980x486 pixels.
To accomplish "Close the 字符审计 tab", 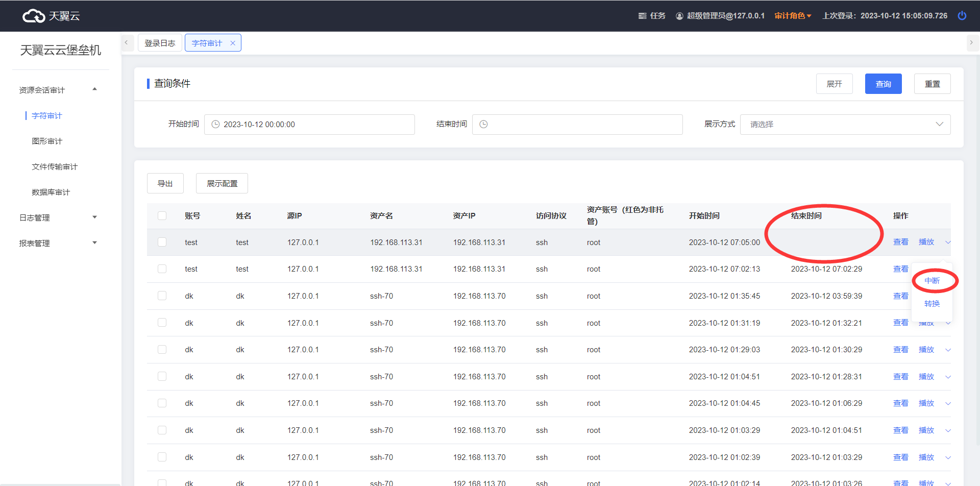I will coord(233,43).
